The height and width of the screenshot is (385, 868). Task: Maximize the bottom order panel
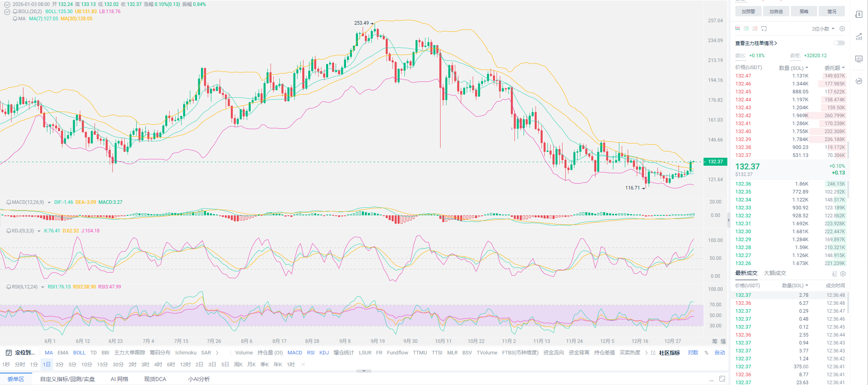[x=722, y=379]
